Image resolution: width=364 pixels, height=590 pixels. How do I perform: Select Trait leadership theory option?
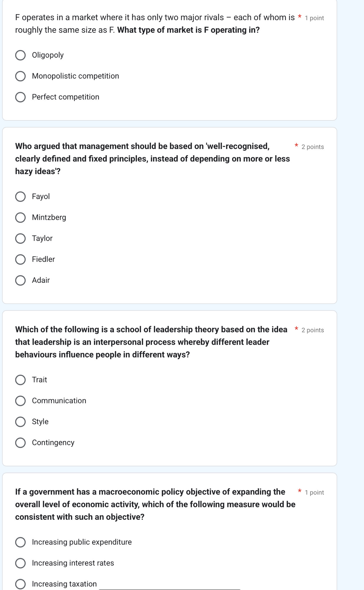coord(20,380)
